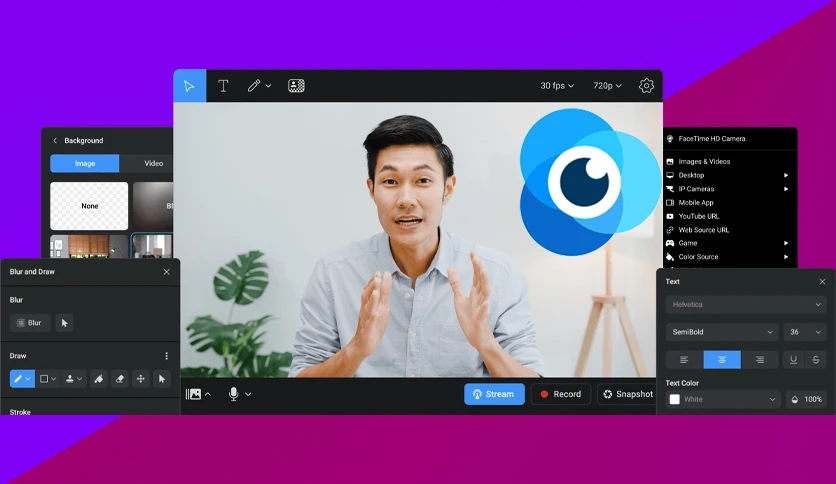Open the settings gear in the top toolbar
The width and height of the screenshot is (836, 484).
(x=646, y=86)
